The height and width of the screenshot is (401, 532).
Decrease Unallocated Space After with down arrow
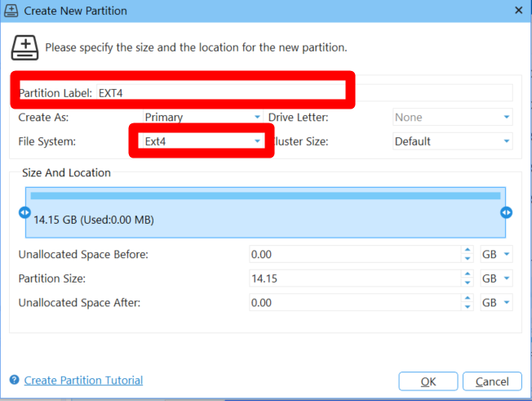pos(468,307)
